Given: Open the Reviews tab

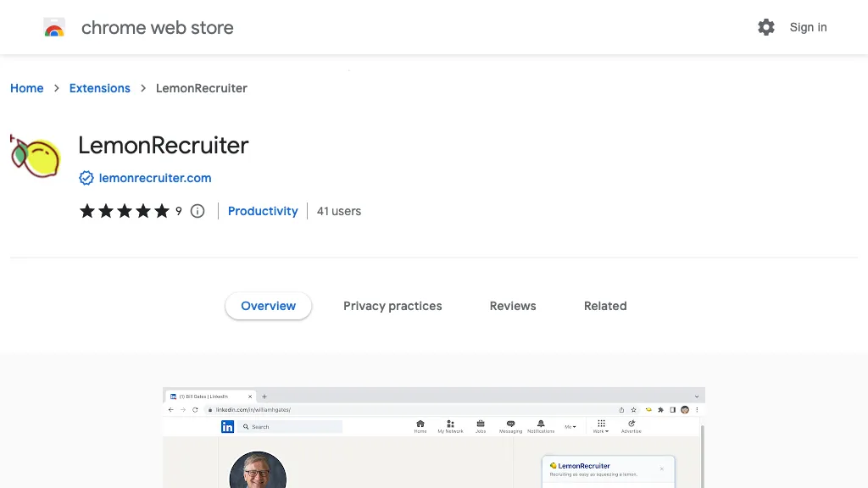Looking at the screenshot, I should (x=513, y=306).
